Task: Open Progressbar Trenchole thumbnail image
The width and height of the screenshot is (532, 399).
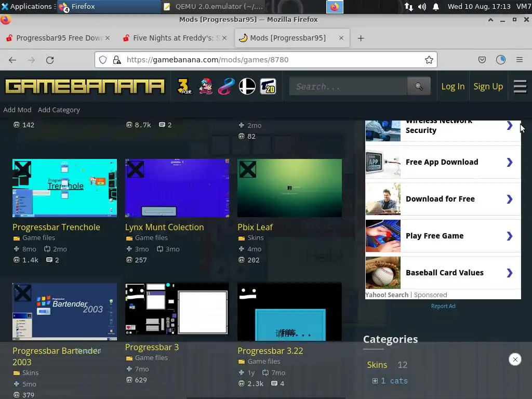Action: (65, 188)
